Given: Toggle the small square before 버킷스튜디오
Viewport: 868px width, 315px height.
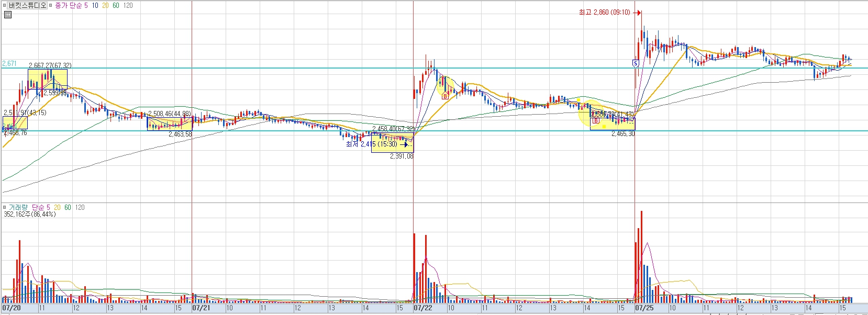Looking at the screenshot, I should 5,5.
